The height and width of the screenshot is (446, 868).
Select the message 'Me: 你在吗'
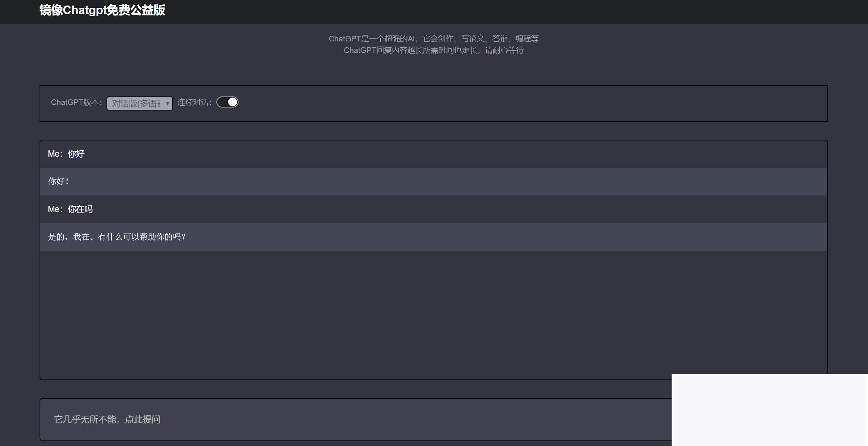(70, 209)
